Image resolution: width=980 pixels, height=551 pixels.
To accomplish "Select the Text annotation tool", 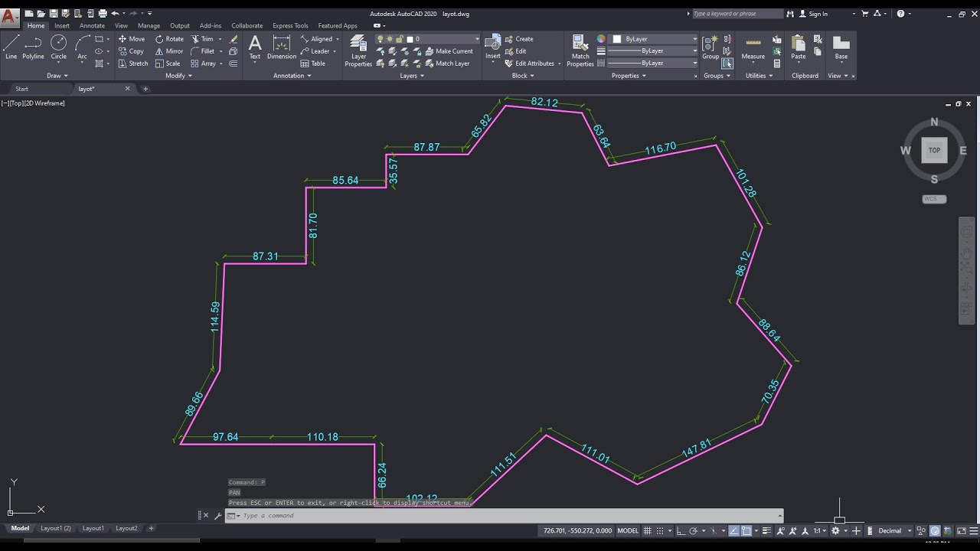I will tap(255, 47).
